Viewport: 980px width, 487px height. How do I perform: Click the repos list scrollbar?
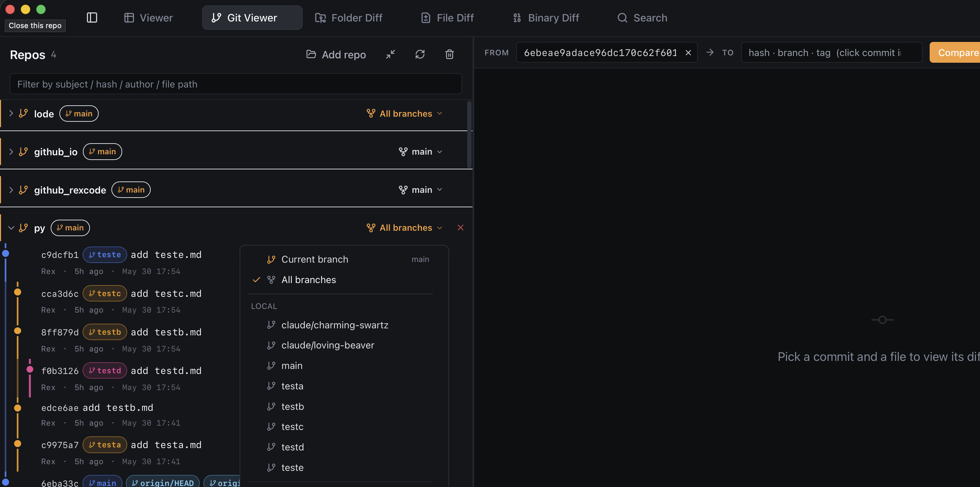(x=470, y=134)
